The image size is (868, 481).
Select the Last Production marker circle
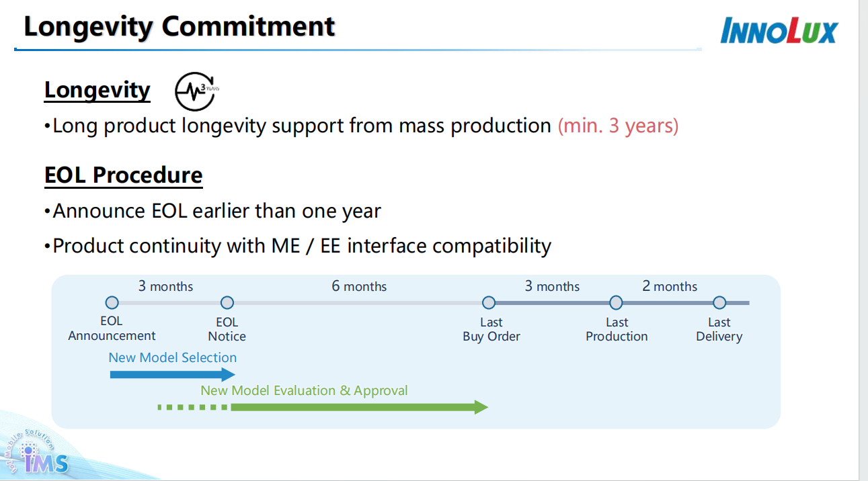click(616, 303)
